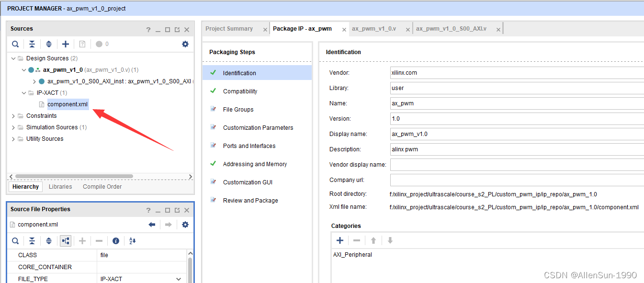Image resolution: width=644 pixels, height=283 pixels.
Task: Click the forward arrow in Source File Properties
Action: pyautogui.click(x=168, y=225)
